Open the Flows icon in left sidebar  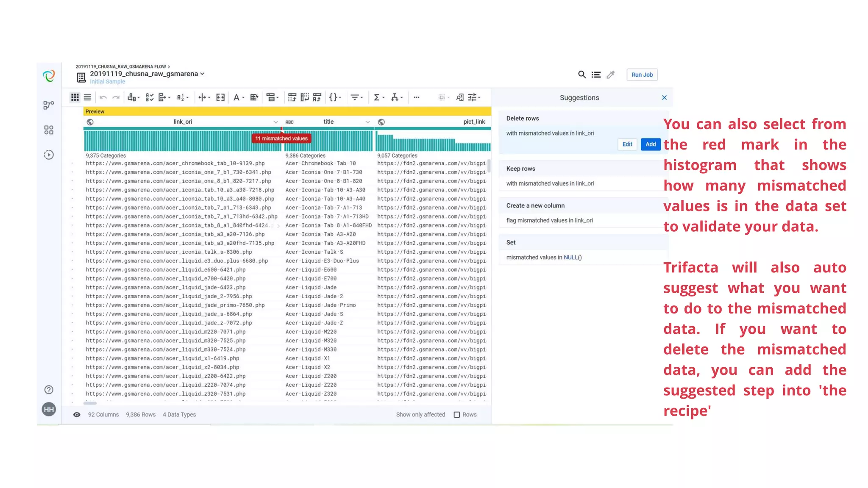(49, 105)
